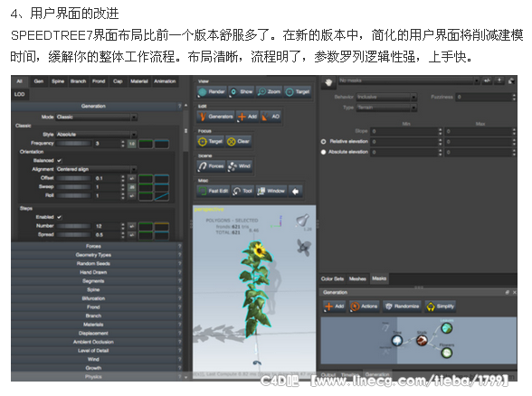Click the Fuzziness value field

tap(484, 97)
